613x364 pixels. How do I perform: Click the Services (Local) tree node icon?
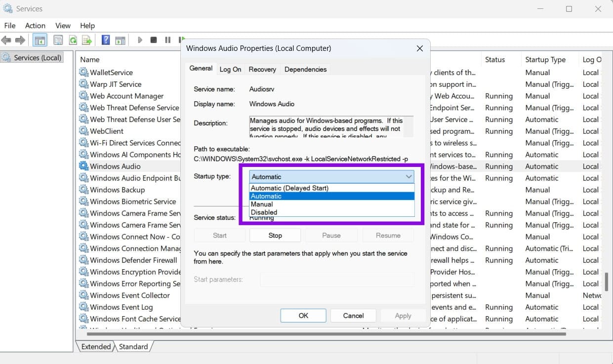click(x=6, y=58)
